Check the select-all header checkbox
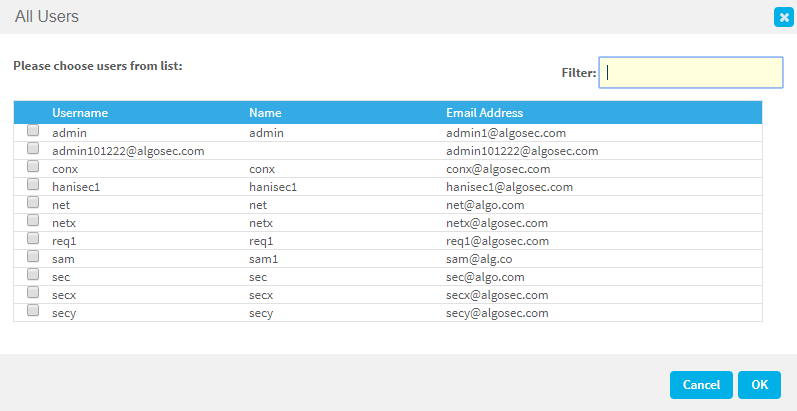Screen dimensions: 797x411 (x=33, y=113)
